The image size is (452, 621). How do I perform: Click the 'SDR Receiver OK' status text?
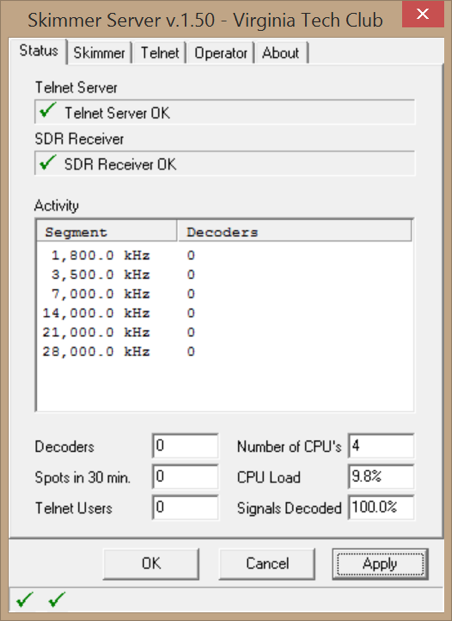pos(120,164)
